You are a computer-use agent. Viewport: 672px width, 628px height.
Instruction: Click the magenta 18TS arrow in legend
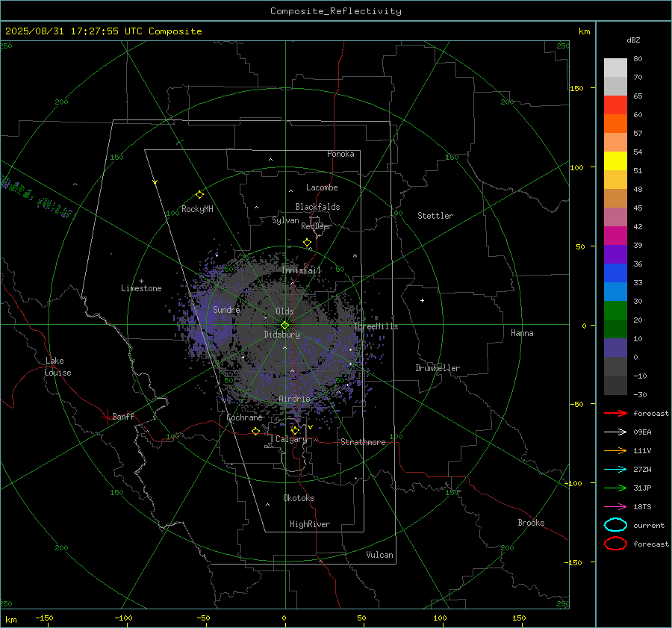[x=615, y=507]
